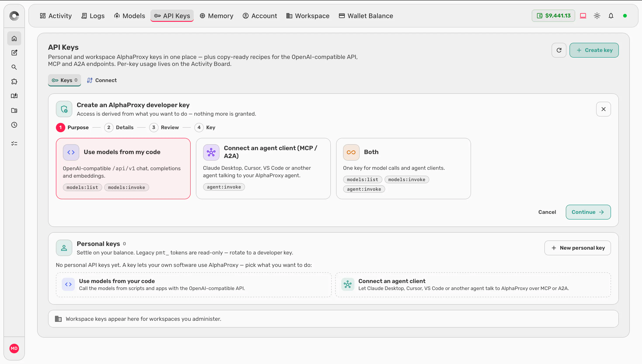Click models:list tag on Both card
Screen dimensions: 642x364
pyautogui.click(x=362, y=180)
